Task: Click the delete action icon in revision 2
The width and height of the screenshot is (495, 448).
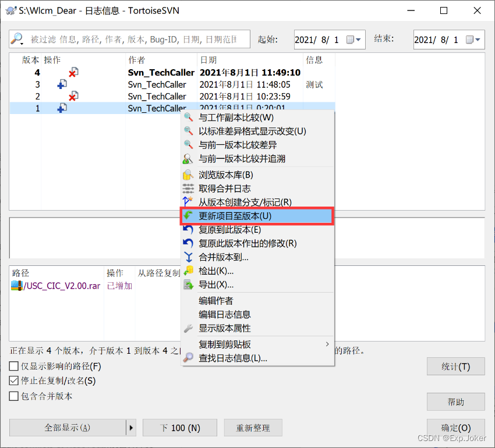Action: click(73, 96)
